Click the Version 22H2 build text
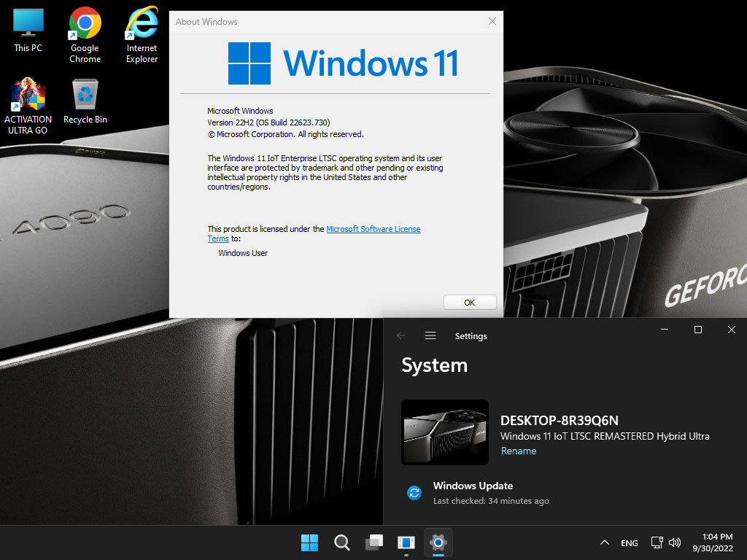Screen dimensions: 747x560 268,122
